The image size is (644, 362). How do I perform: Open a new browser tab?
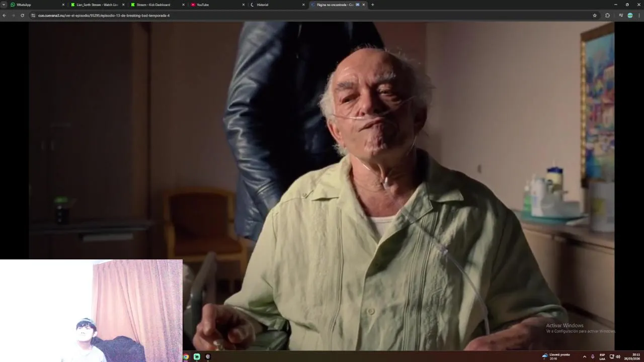pyautogui.click(x=372, y=5)
